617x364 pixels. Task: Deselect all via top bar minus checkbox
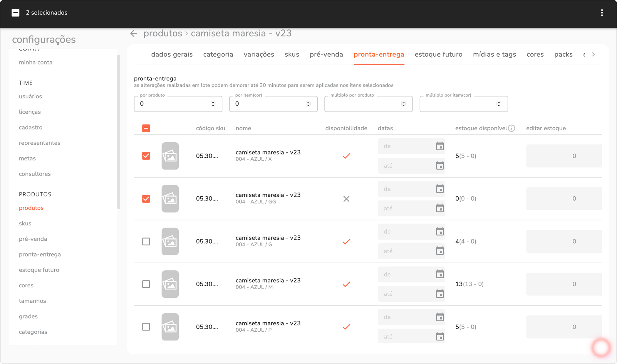click(x=16, y=13)
